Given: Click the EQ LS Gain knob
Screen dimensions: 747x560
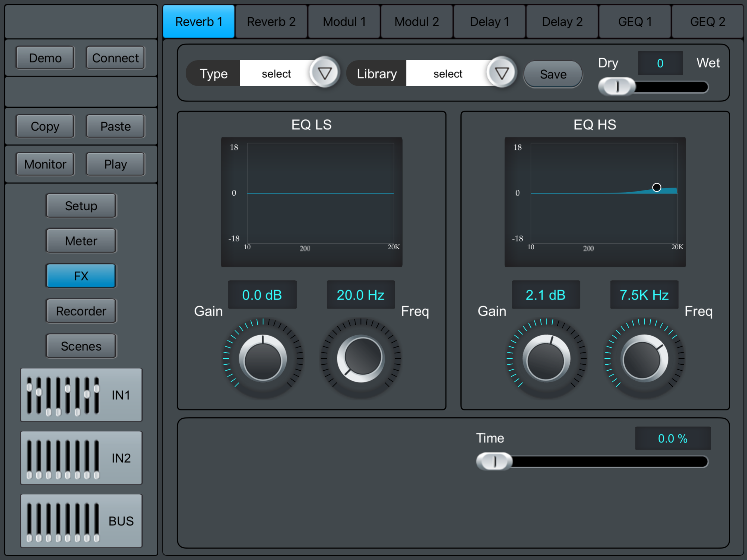Looking at the screenshot, I should (263, 358).
